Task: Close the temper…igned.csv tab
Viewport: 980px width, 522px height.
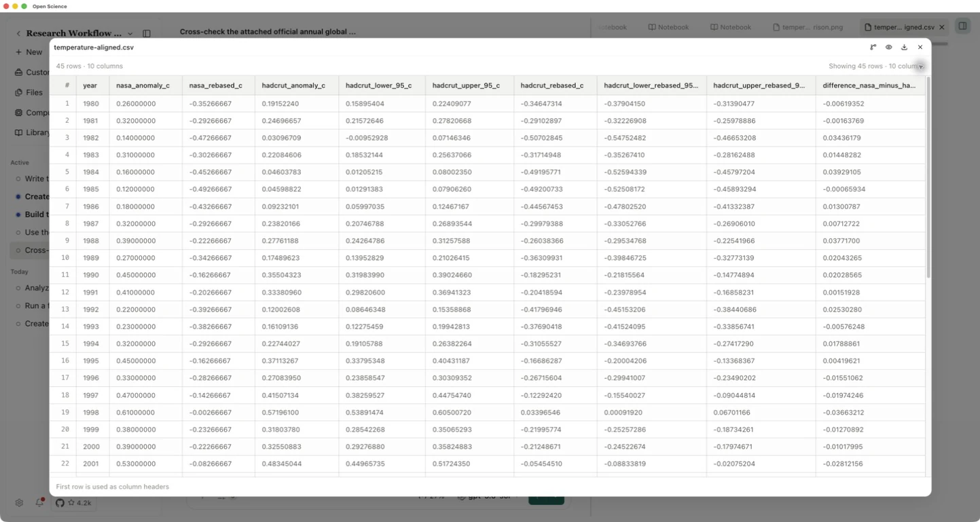Action: click(x=942, y=27)
